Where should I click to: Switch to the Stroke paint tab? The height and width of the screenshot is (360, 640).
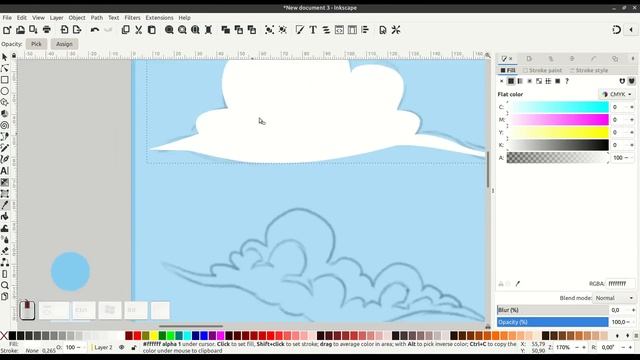542,71
